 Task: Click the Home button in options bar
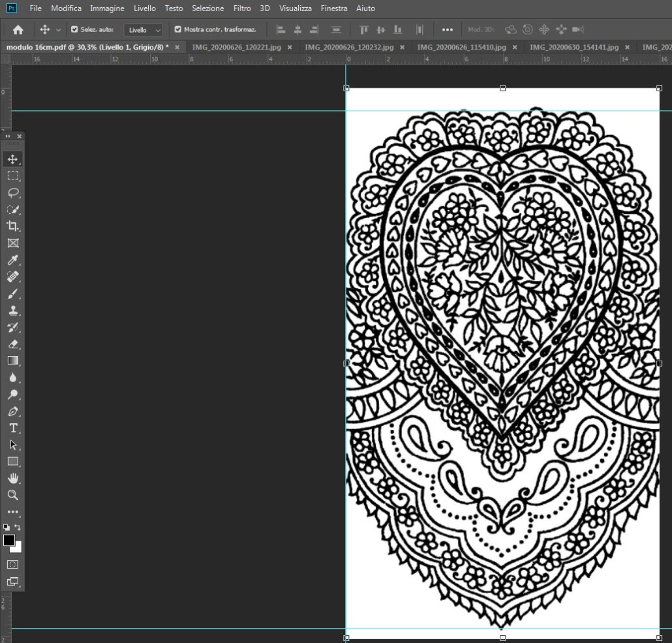(18, 29)
